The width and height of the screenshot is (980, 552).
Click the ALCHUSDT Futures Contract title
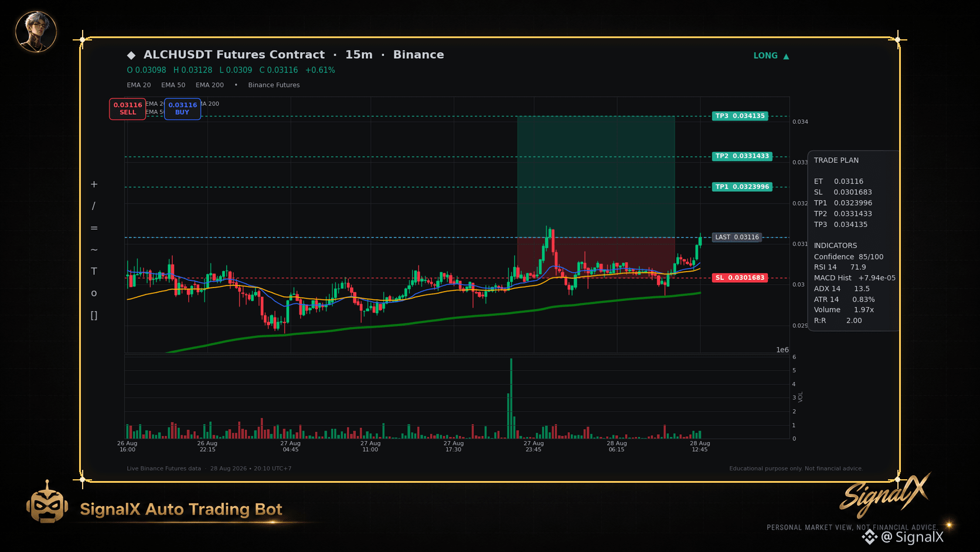234,55
